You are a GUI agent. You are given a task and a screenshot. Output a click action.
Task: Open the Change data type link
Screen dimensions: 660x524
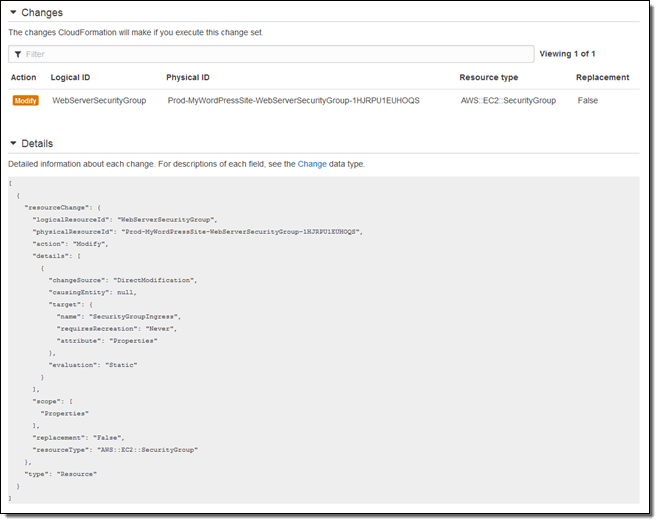click(x=312, y=164)
